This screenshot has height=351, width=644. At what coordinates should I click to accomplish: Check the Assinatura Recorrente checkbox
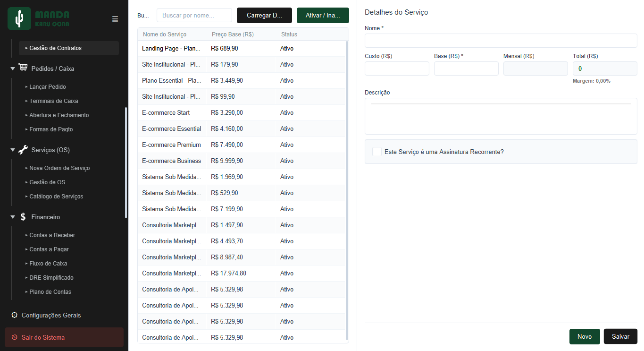[x=377, y=152]
